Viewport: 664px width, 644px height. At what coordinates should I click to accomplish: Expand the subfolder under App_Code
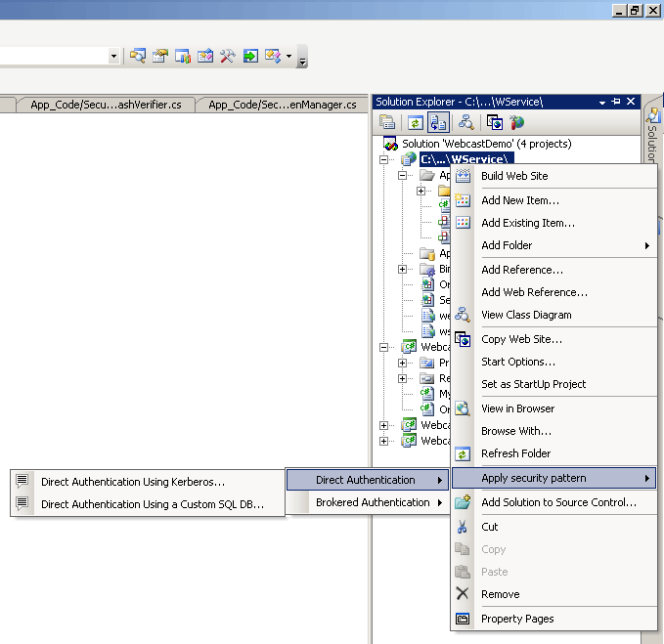(x=421, y=191)
